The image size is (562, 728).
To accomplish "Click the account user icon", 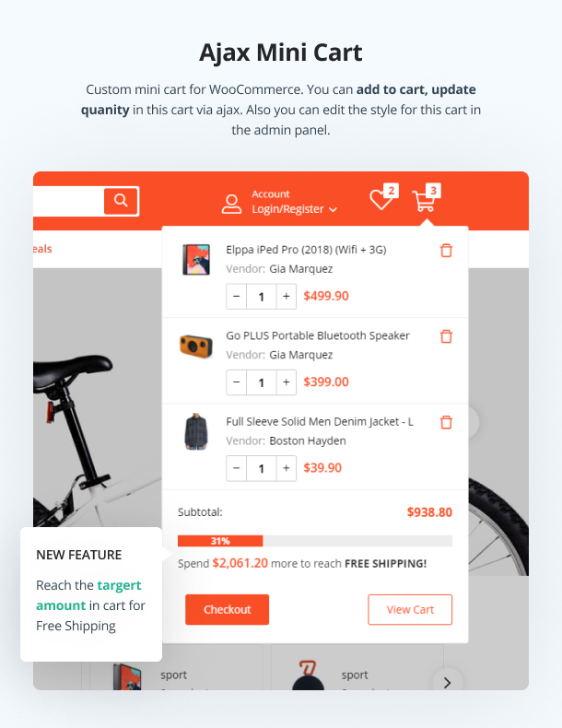I will 231,204.
